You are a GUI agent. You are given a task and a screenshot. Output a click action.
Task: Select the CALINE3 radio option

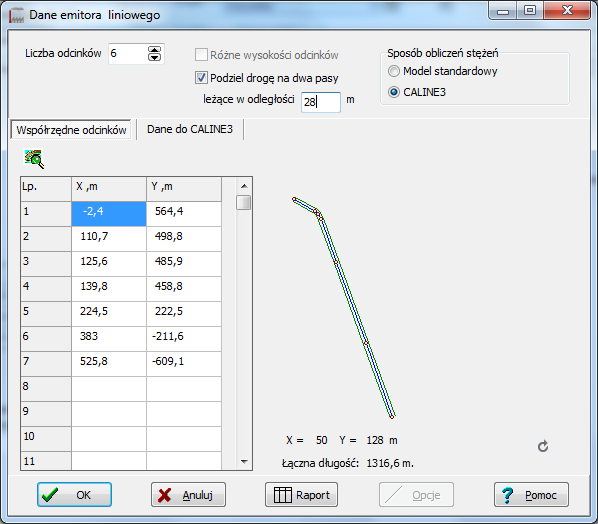(394, 92)
